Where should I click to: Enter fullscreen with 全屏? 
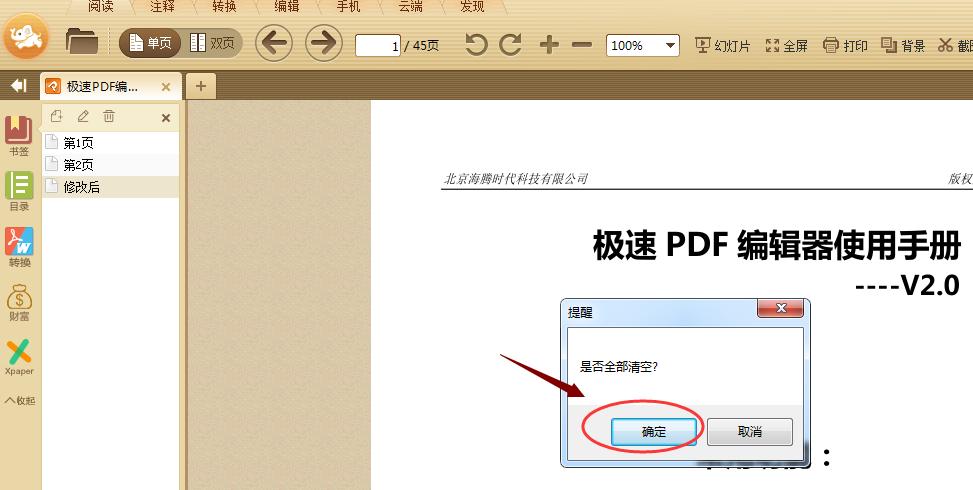[787, 45]
